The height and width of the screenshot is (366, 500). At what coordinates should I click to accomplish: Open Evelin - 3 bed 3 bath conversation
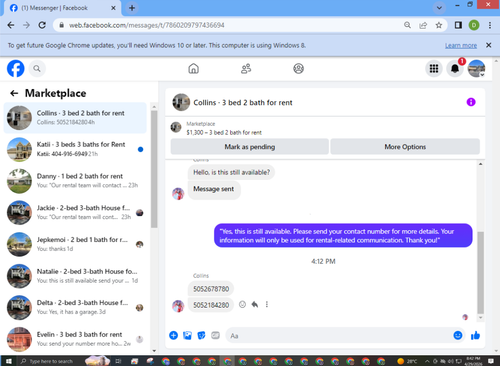[x=75, y=339]
